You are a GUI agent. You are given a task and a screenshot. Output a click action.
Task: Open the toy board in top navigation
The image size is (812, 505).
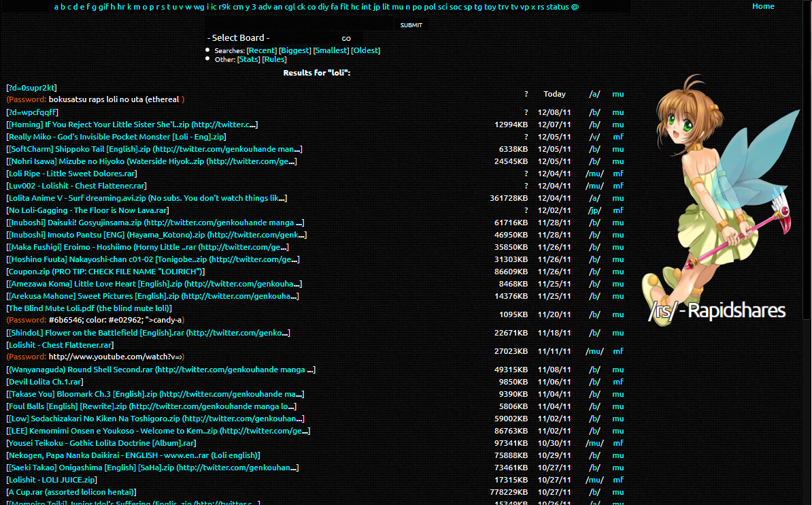click(490, 7)
